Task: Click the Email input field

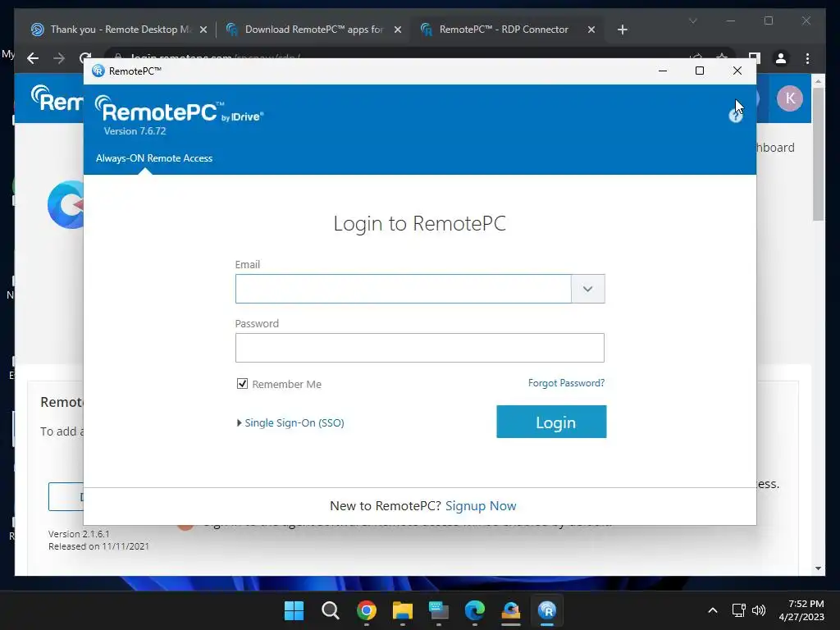Action: point(404,289)
